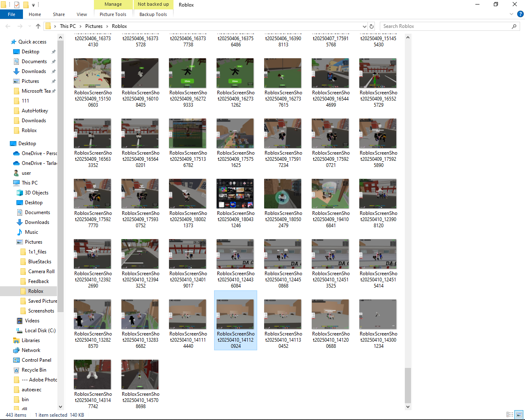Open Videos in the navigation tree
Image resolution: width=525 pixels, height=420 pixels.
click(32, 321)
